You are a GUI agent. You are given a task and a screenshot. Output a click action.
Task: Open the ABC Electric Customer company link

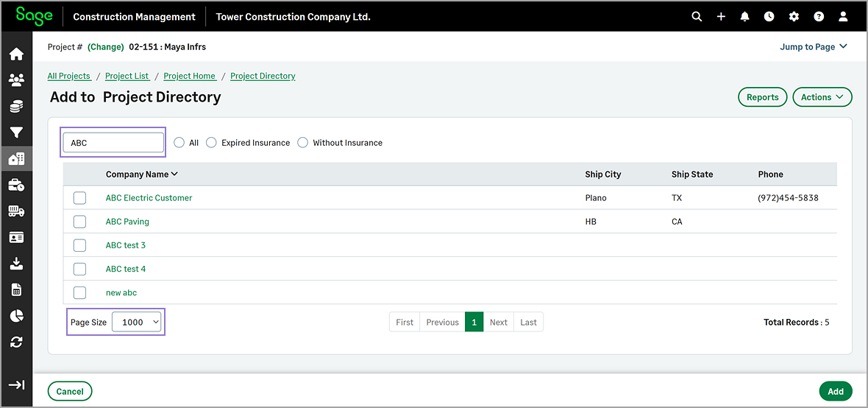pos(149,198)
